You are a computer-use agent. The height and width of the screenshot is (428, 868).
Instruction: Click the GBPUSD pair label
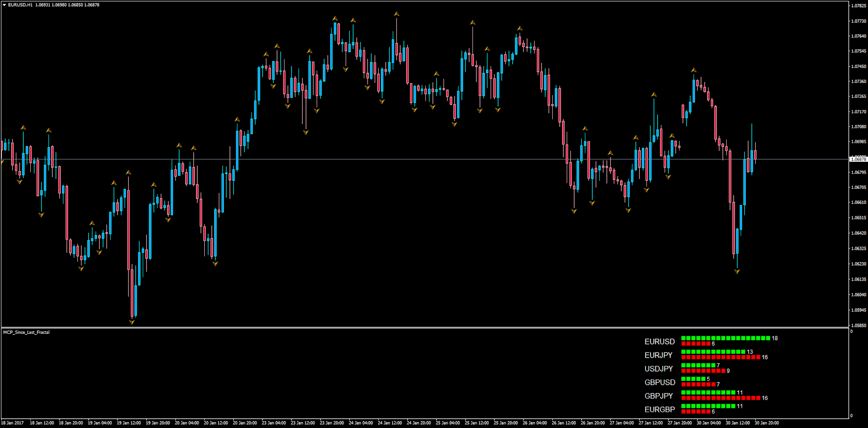click(x=660, y=382)
